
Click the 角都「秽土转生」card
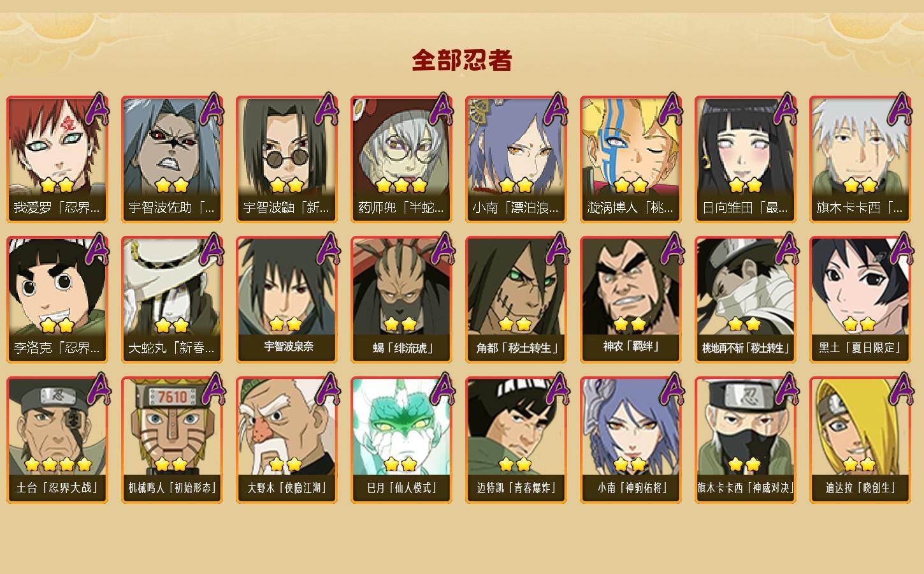pos(516,300)
